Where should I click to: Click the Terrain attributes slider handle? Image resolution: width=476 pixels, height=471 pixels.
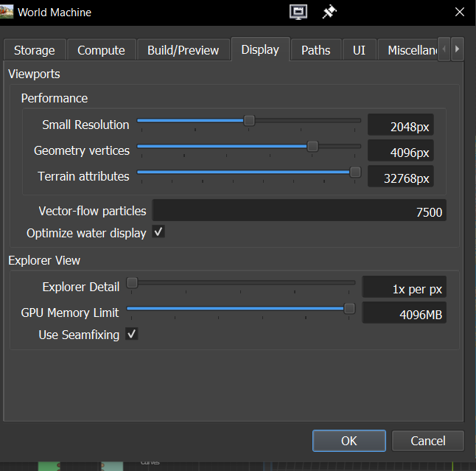[355, 172]
